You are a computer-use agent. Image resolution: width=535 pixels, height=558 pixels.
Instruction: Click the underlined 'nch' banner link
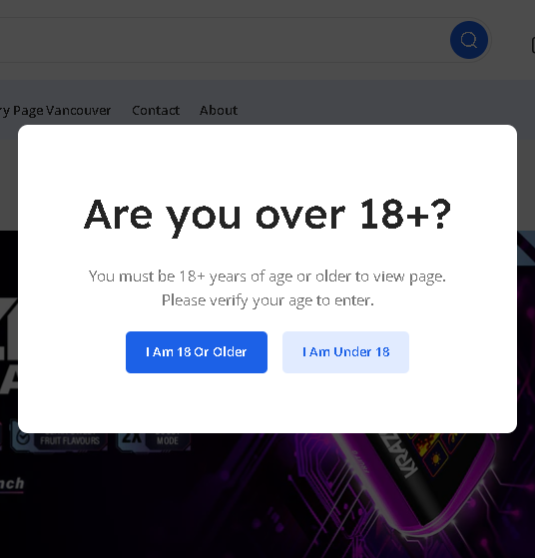(12, 484)
